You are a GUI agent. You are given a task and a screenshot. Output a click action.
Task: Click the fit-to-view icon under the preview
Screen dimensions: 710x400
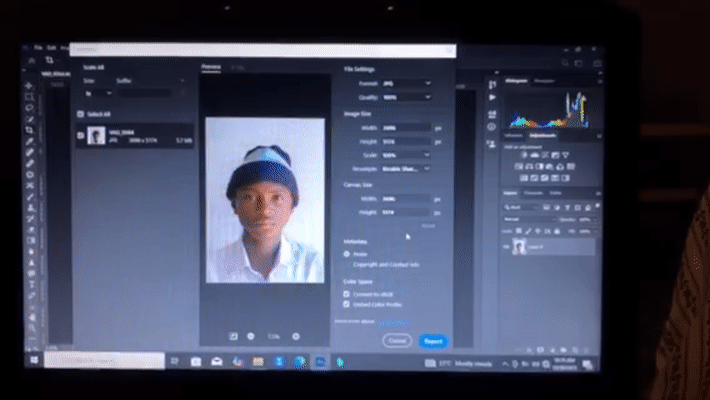point(233,336)
